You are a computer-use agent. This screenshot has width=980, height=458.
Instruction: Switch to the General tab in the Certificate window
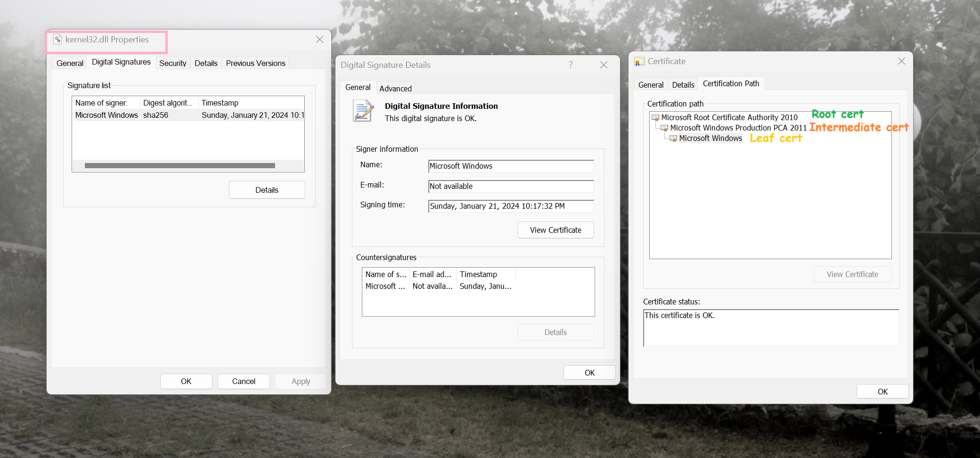tap(651, 85)
